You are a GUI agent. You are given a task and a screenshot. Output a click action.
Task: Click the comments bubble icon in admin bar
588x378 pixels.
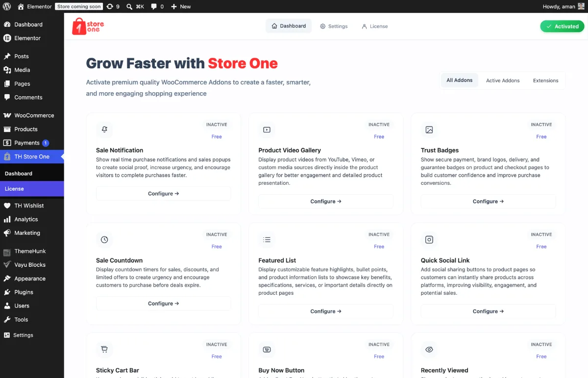tap(154, 6)
